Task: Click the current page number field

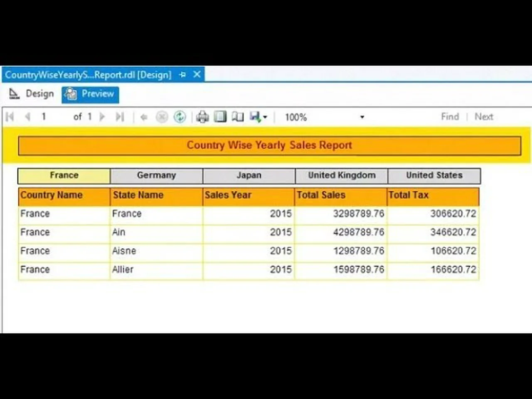Action: tap(50, 117)
